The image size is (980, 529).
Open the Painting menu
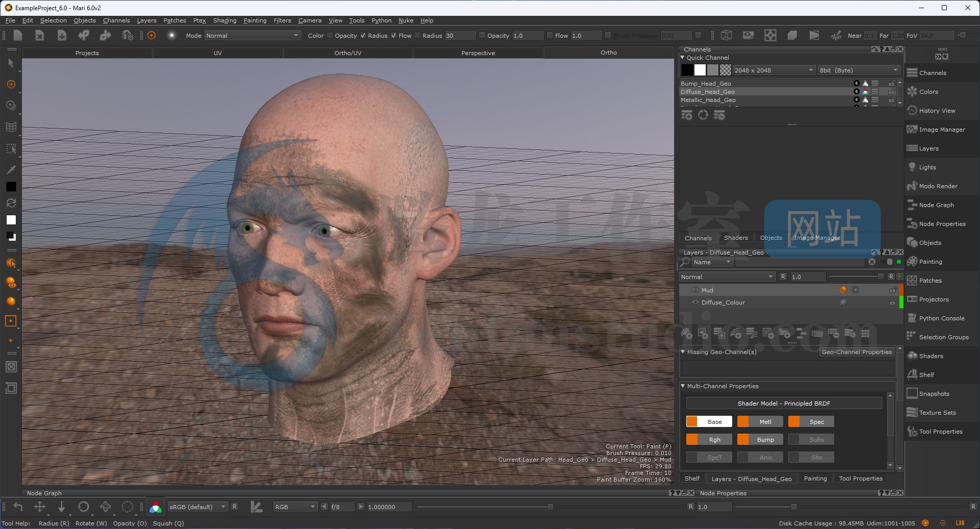(x=255, y=20)
